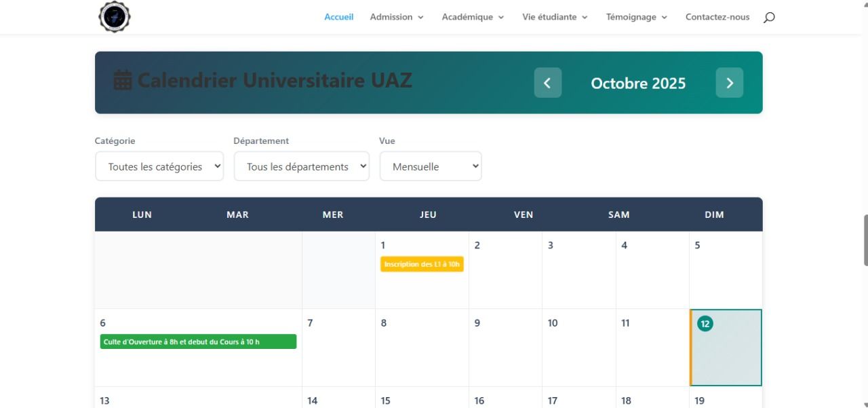Open the Département dropdown

coord(301,166)
